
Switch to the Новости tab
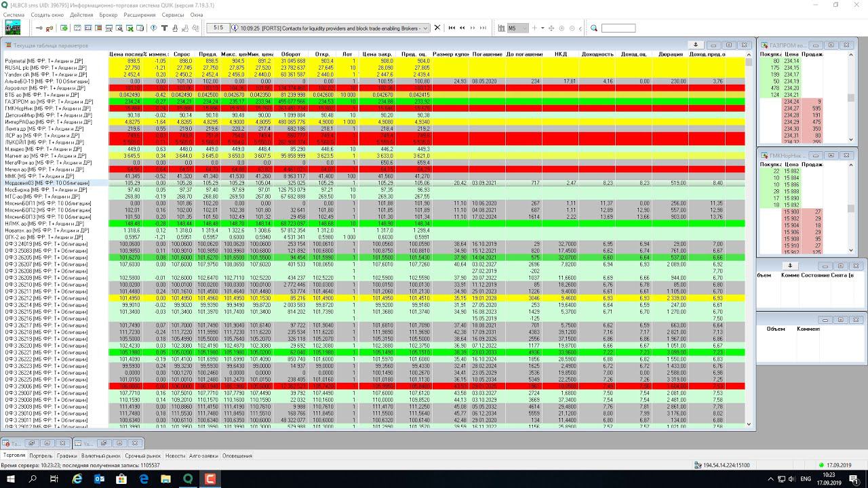[175, 455]
